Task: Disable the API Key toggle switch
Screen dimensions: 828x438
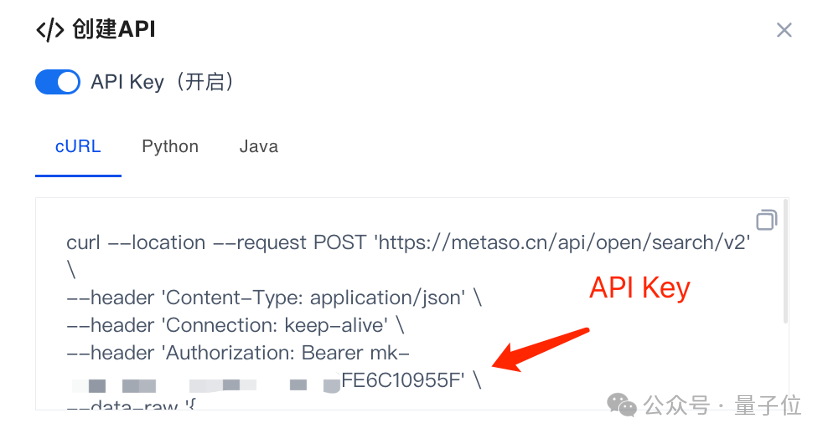Action: tap(58, 82)
